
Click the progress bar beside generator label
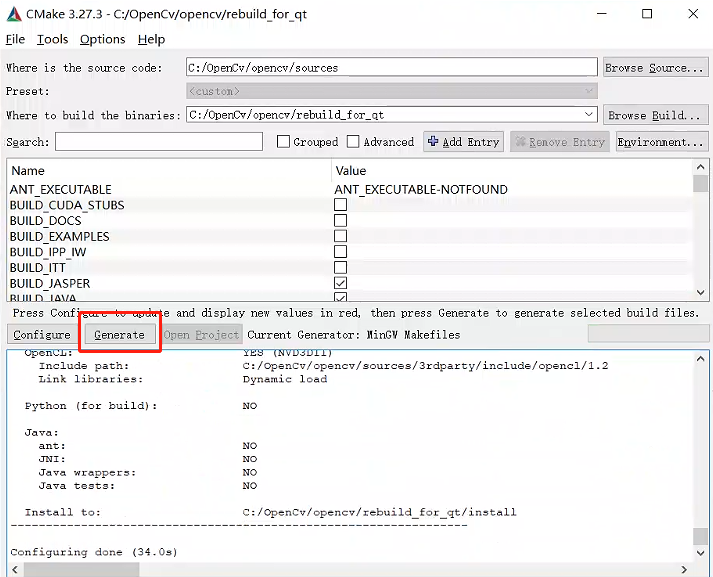coord(648,333)
